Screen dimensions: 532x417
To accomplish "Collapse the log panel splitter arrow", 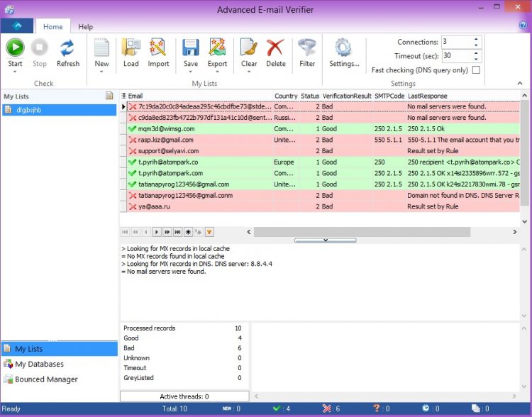I will click(326, 240).
